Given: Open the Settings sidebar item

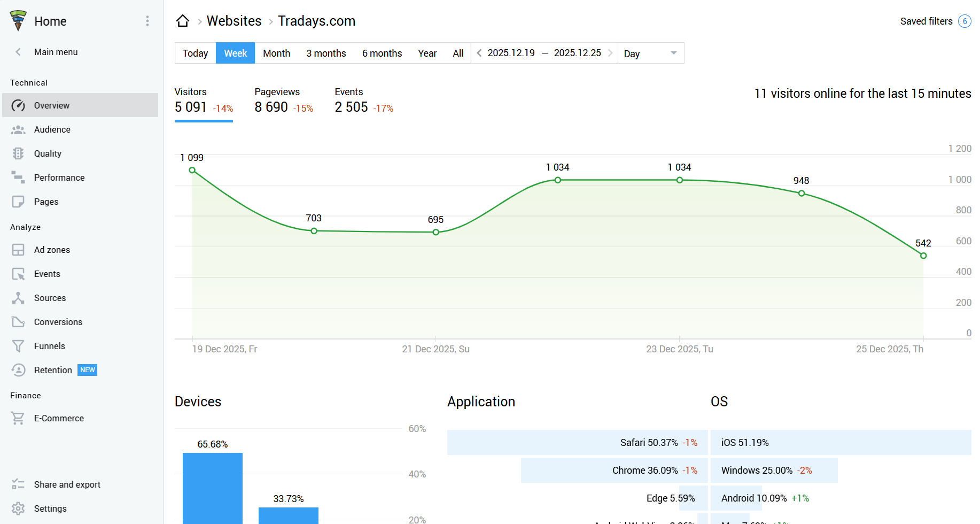Looking at the screenshot, I should (80, 508).
